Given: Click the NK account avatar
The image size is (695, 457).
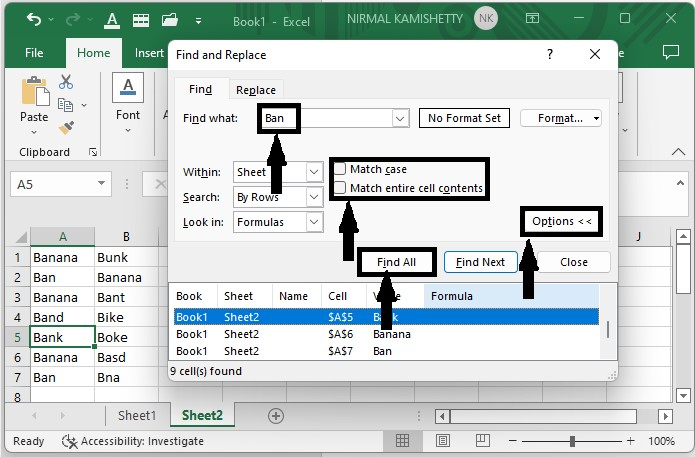Looking at the screenshot, I should pyautogui.click(x=486, y=18).
